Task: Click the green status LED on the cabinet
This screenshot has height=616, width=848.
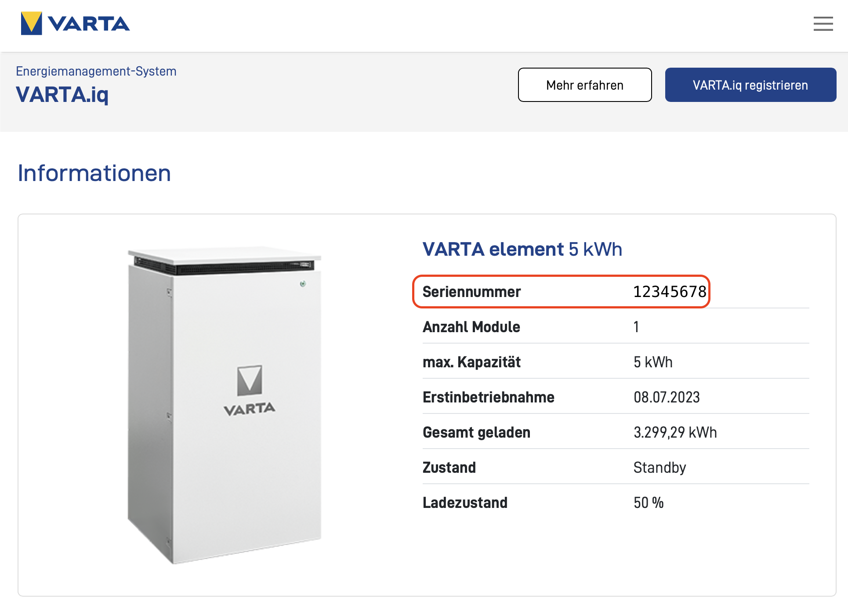Action: (303, 284)
